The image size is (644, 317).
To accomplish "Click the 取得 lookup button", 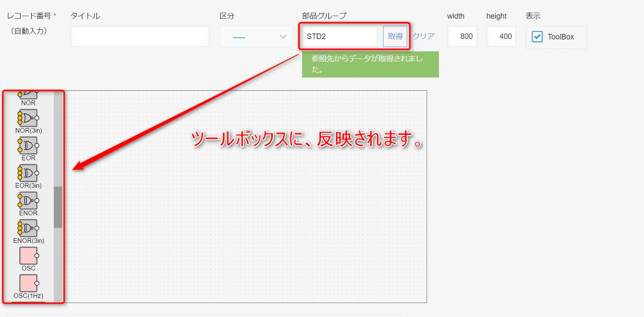I will click(x=395, y=36).
